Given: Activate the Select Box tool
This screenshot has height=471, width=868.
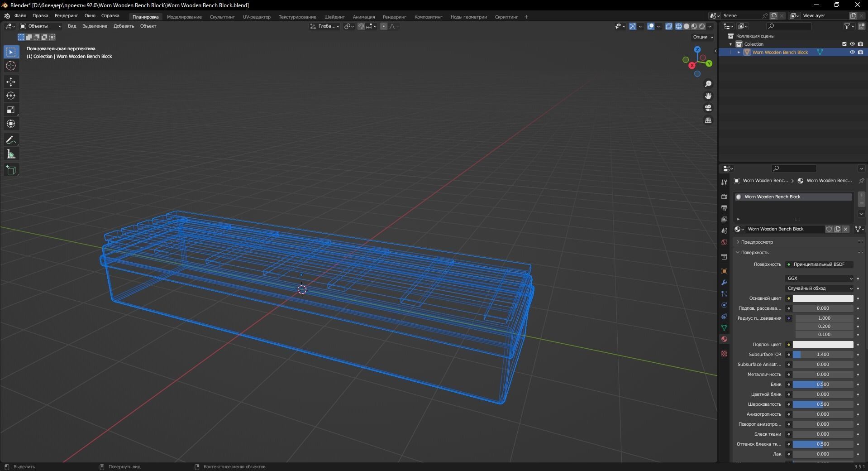Looking at the screenshot, I should tap(11, 52).
